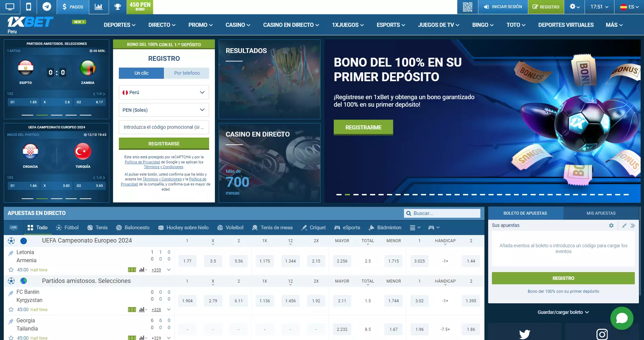
Task: Open the QR code icon
Action: (467, 7)
